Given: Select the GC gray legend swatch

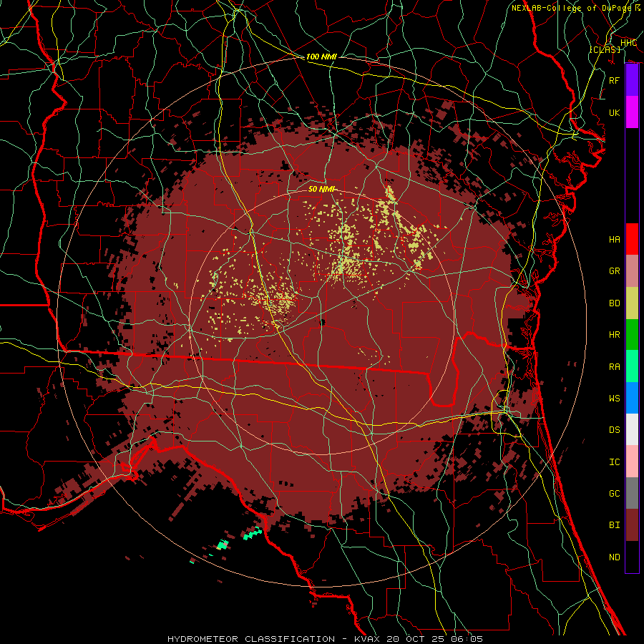Looking at the screenshot, I should (x=632, y=493).
